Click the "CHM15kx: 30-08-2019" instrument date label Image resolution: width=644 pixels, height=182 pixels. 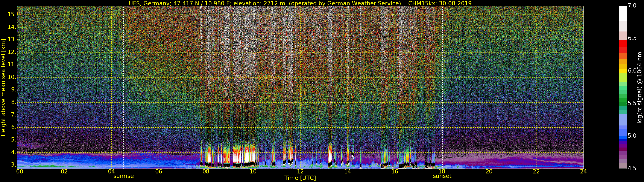point(440,3)
